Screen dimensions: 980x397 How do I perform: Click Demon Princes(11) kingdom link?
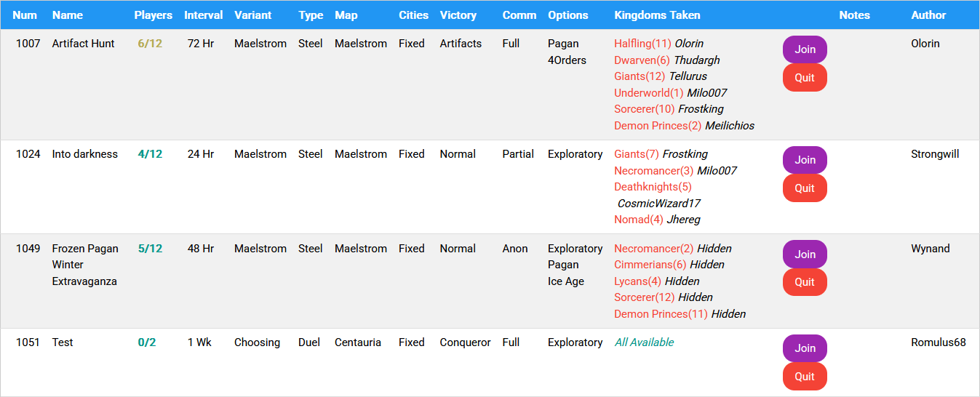click(661, 314)
